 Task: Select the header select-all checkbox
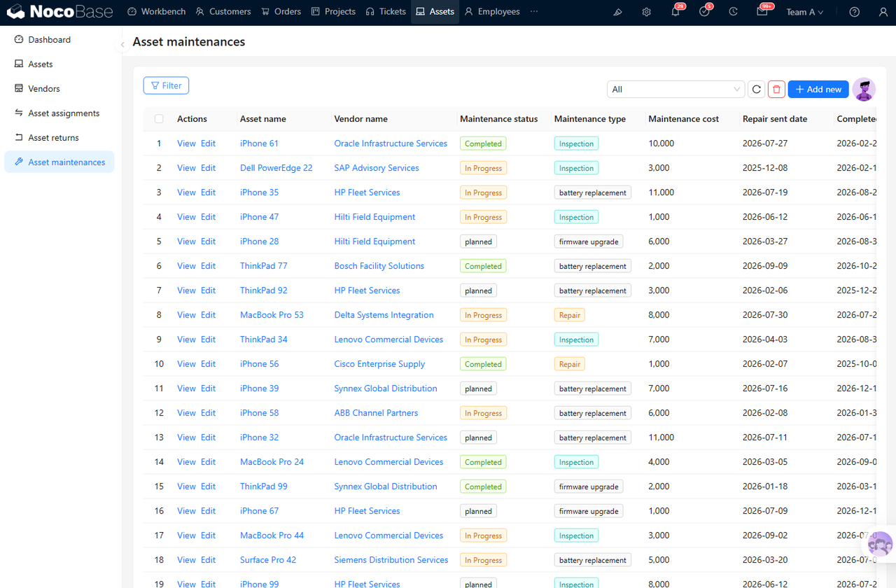tap(159, 119)
